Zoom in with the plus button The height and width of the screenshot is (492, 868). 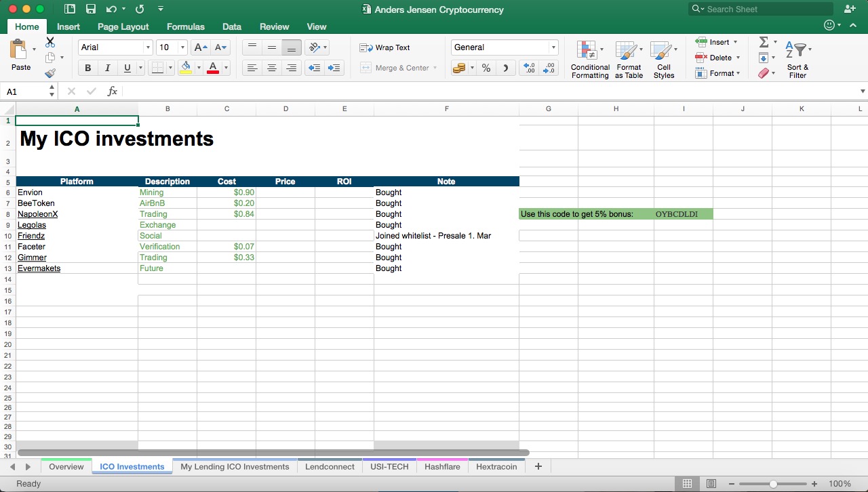814,484
